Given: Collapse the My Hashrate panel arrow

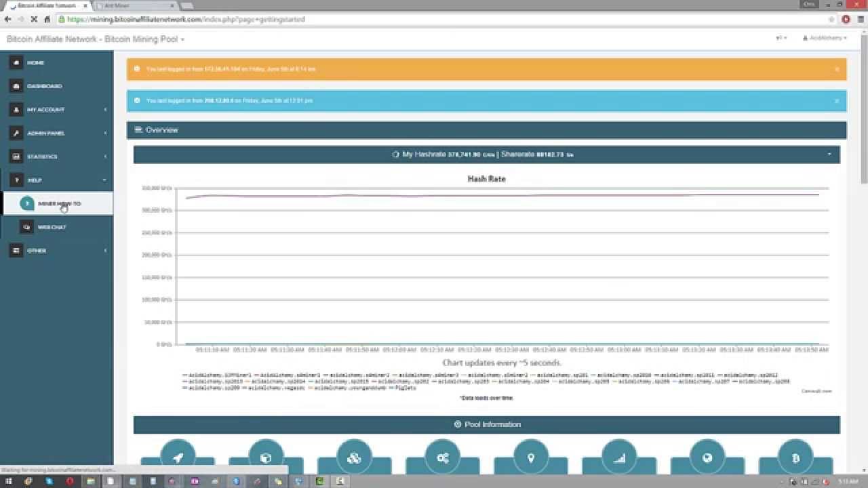Looking at the screenshot, I should pos(829,155).
